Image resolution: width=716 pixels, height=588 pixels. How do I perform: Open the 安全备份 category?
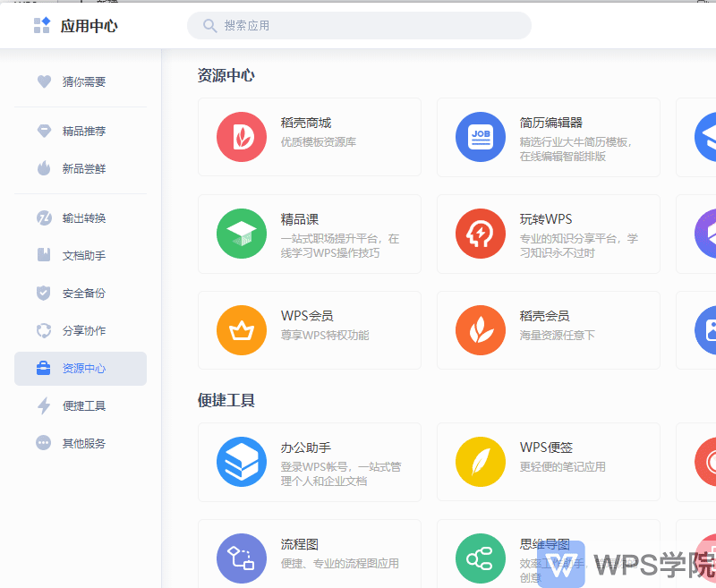point(81,293)
